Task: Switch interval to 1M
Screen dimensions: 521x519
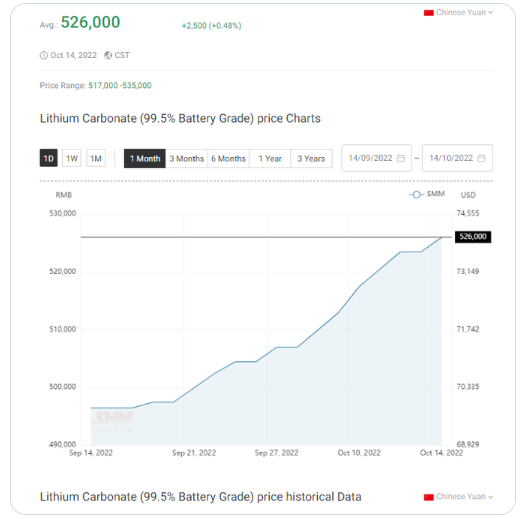Action: pos(96,158)
